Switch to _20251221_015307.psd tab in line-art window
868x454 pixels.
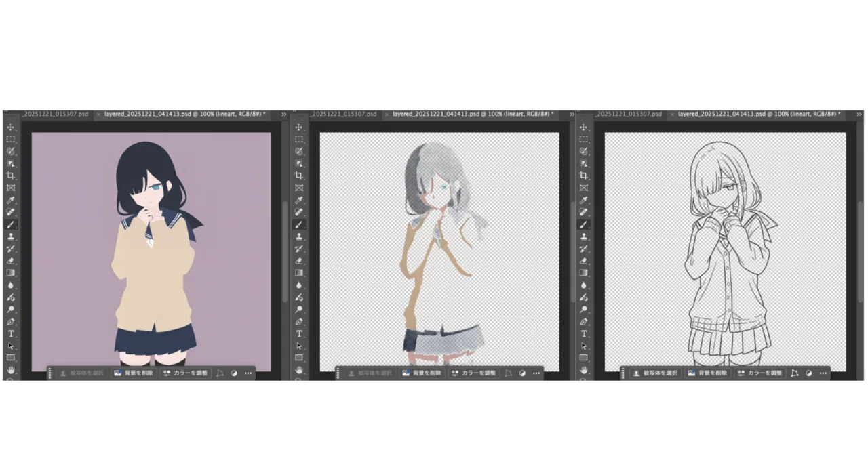coord(629,114)
